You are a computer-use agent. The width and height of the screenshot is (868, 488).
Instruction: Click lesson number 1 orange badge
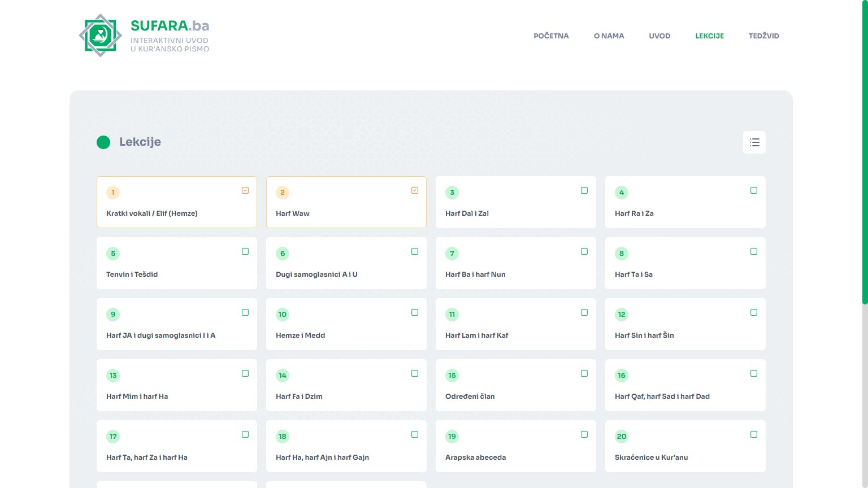(113, 193)
